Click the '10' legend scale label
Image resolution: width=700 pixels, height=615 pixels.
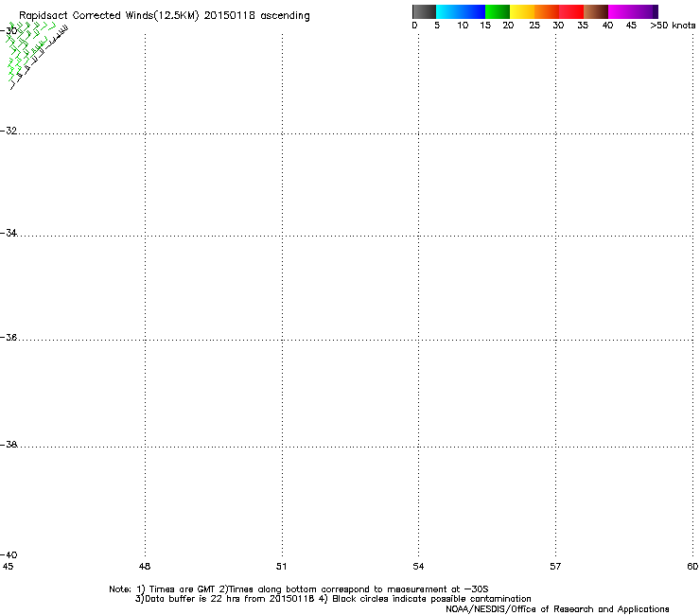tap(463, 26)
